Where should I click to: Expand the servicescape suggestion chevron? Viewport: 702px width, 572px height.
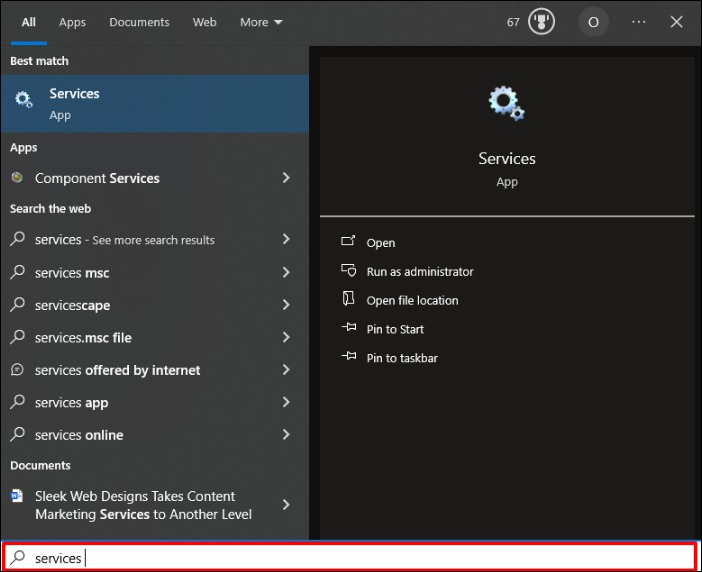(x=286, y=305)
